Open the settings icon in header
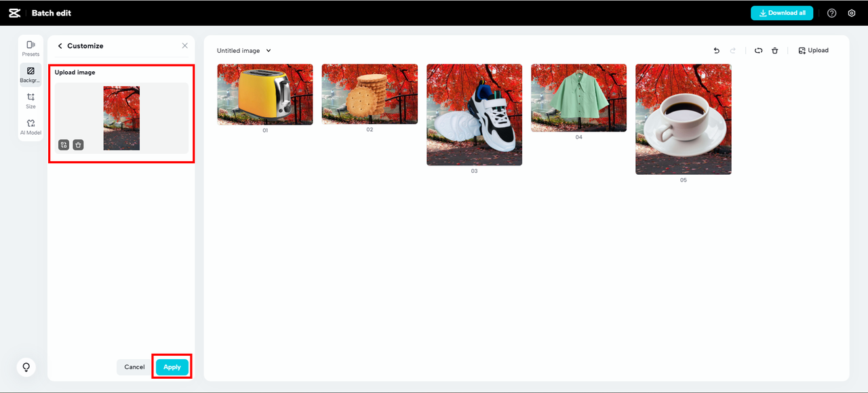Viewport: 868px width, 393px height. [x=852, y=13]
